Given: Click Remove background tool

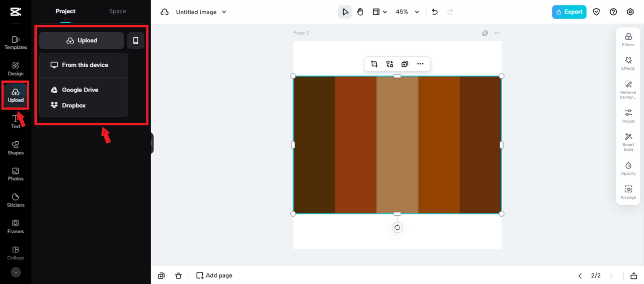Looking at the screenshot, I should tap(628, 89).
